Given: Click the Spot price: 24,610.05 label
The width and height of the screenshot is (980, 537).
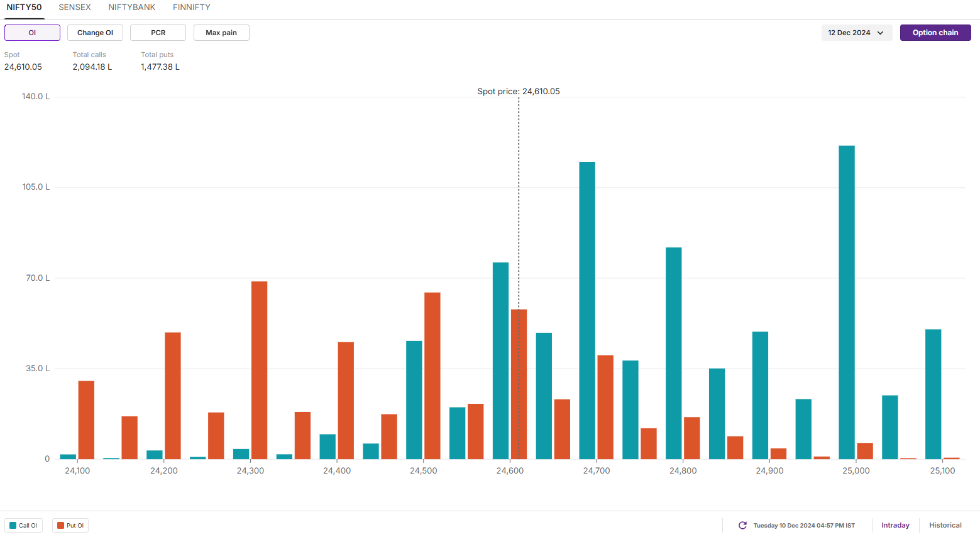Looking at the screenshot, I should pos(519,91).
